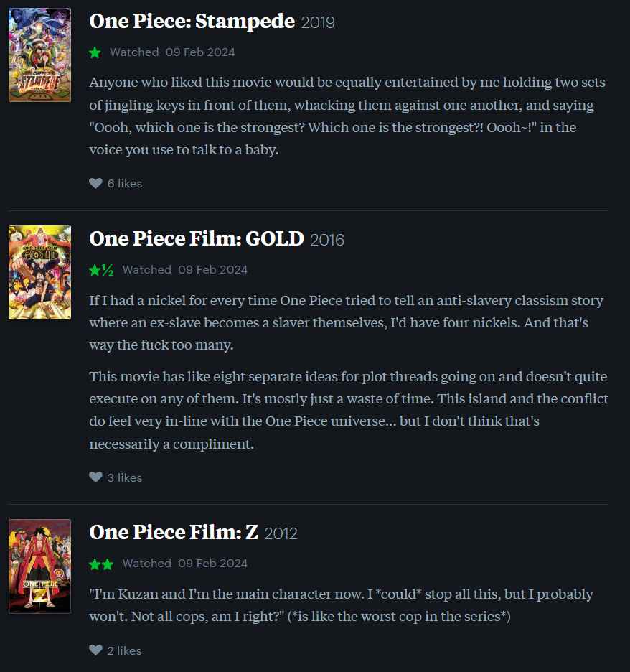The height and width of the screenshot is (672, 630).
Task: Open the Stampede watched date 09 Feb 2024
Action: (200, 52)
